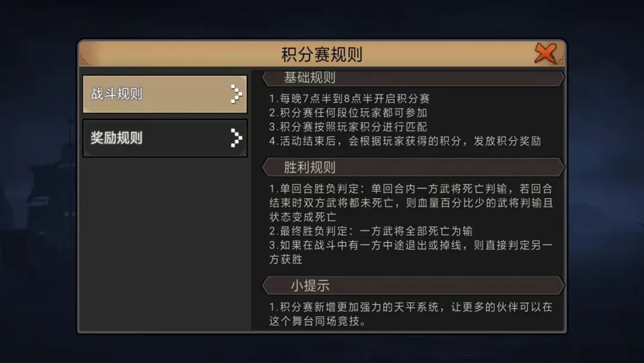Click the rule about 中途退出或掉线

tap(410, 252)
